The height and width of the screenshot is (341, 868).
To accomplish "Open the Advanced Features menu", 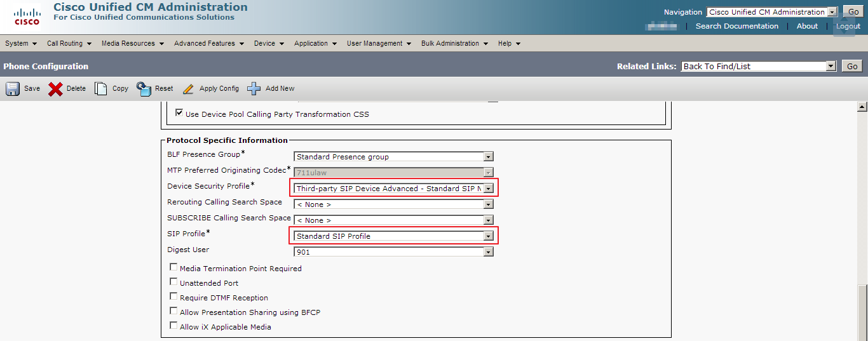I will click(209, 43).
